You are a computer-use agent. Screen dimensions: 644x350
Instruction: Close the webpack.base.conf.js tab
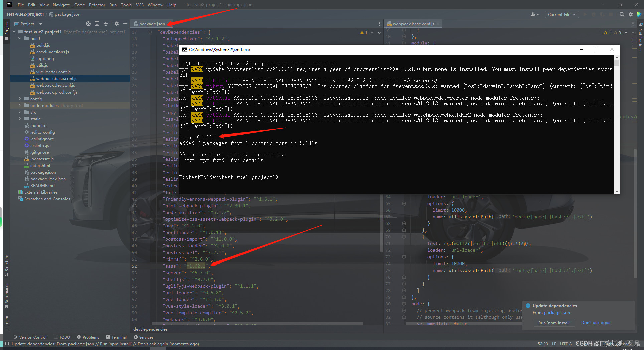pyautogui.click(x=438, y=24)
